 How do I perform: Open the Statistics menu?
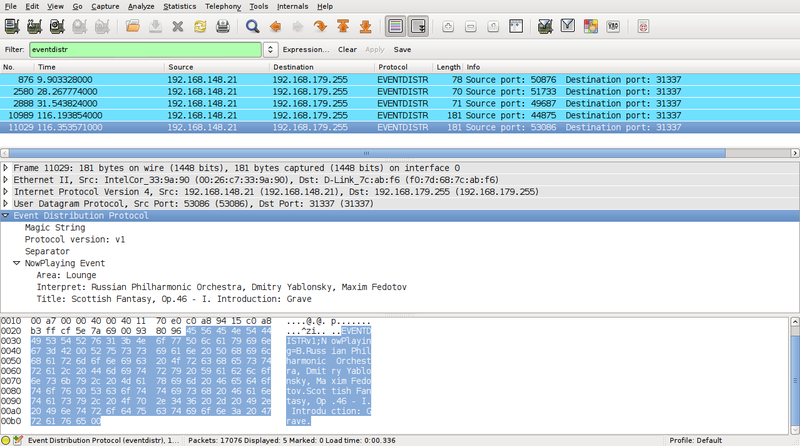(x=179, y=6)
